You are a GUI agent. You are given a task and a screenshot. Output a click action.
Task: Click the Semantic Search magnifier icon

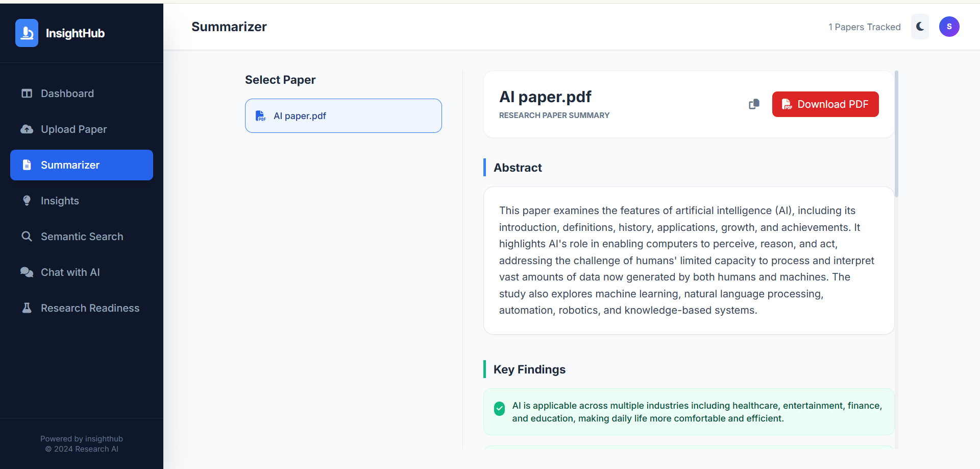[x=27, y=237]
